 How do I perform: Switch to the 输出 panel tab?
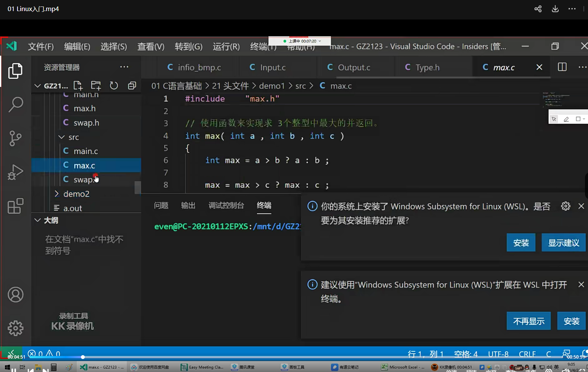click(188, 206)
